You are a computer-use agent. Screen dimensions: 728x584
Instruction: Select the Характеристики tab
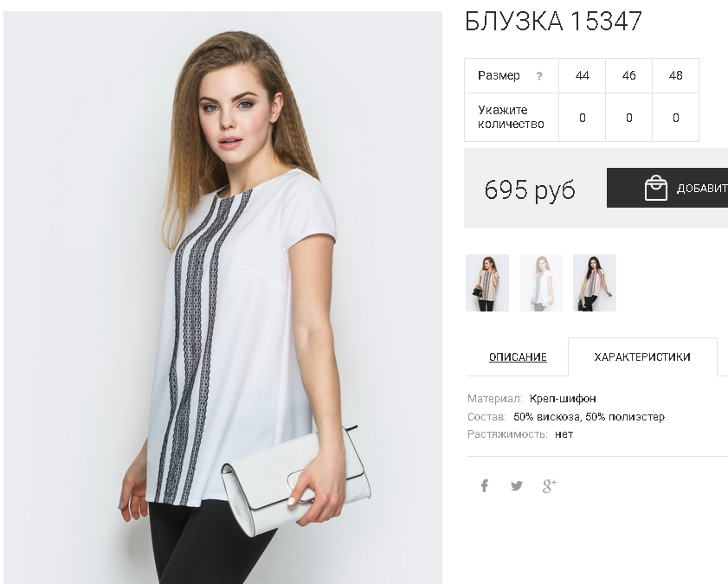coord(642,356)
